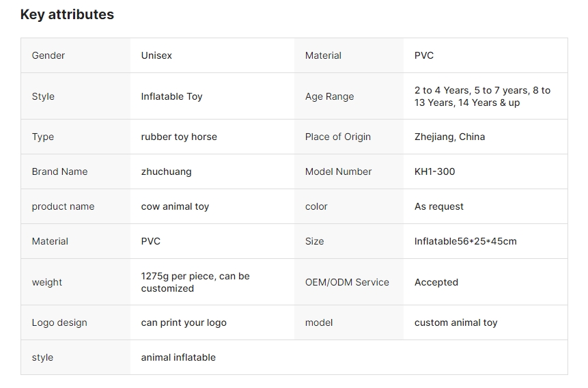This screenshot has height=388, width=588.
Task: Click the 1275g per piece weight value
Action: [x=195, y=282]
